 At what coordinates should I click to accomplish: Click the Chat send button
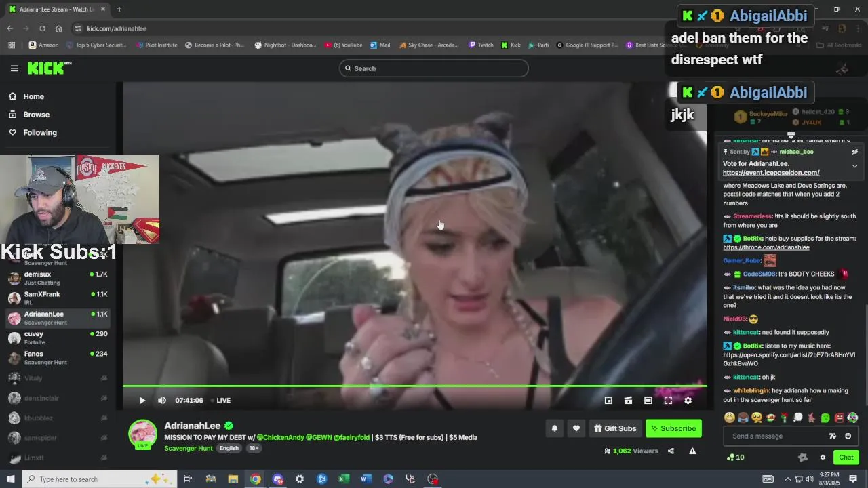tap(846, 457)
